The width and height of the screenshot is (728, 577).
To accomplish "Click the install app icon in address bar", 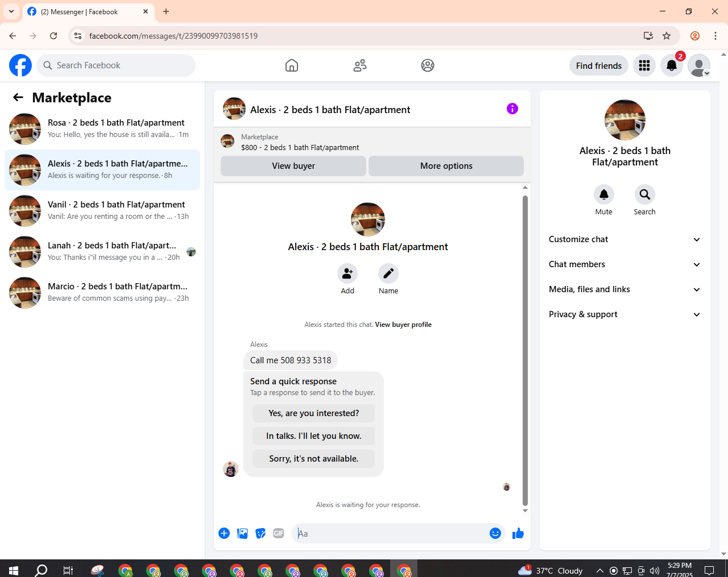I will coord(648,36).
